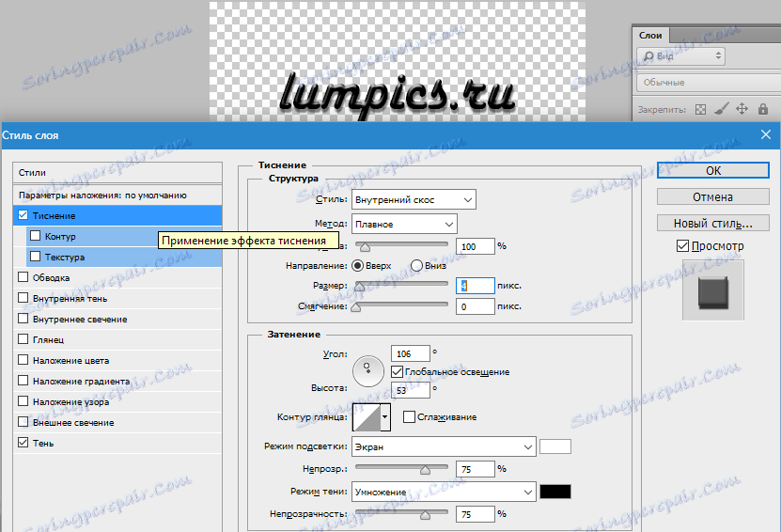Screen dimensions: 781x532
Task: Open the black shadow color swatch
Action: pos(555,492)
